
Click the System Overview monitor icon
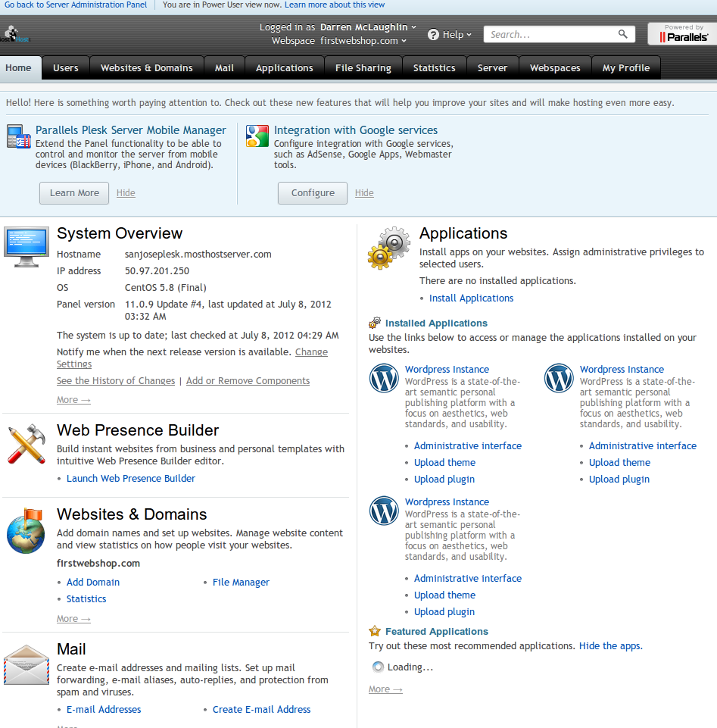click(x=26, y=247)
